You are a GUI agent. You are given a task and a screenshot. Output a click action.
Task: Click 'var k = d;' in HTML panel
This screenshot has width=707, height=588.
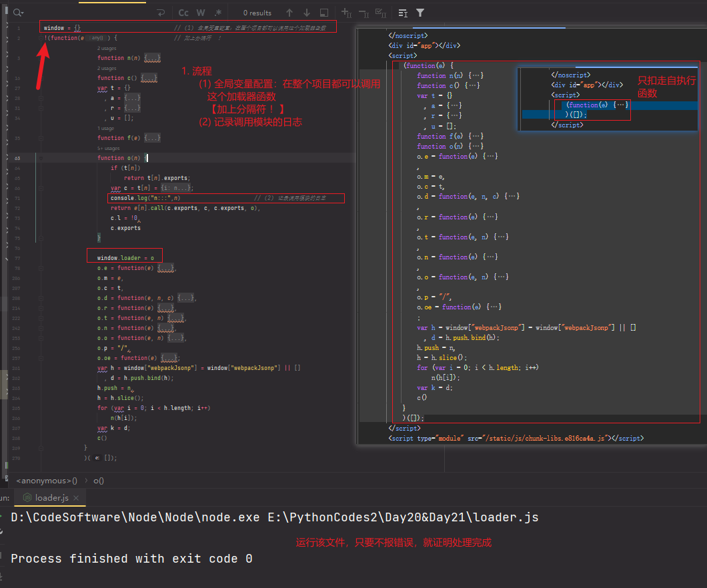click(435, 387)
